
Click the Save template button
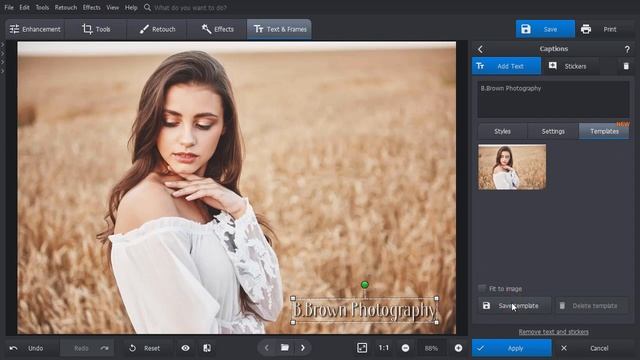click(x=514, y=306)
